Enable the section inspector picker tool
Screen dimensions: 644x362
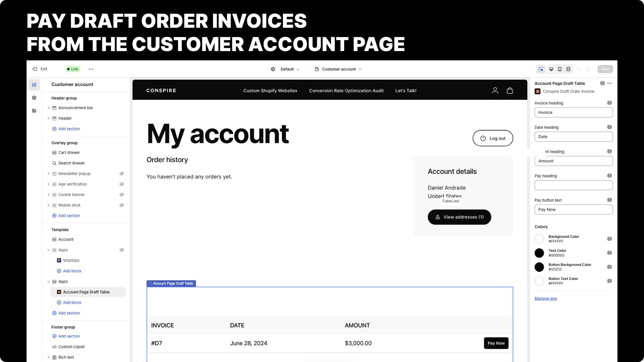point(540,69)
